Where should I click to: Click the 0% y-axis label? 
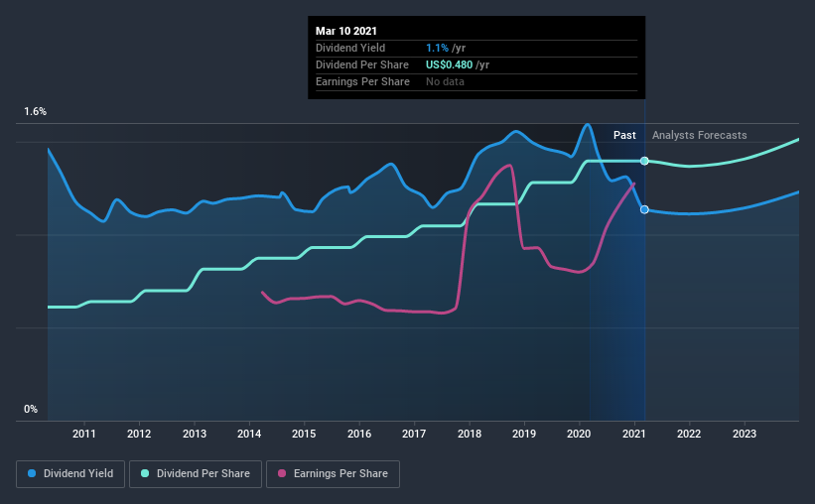(31, 409)
